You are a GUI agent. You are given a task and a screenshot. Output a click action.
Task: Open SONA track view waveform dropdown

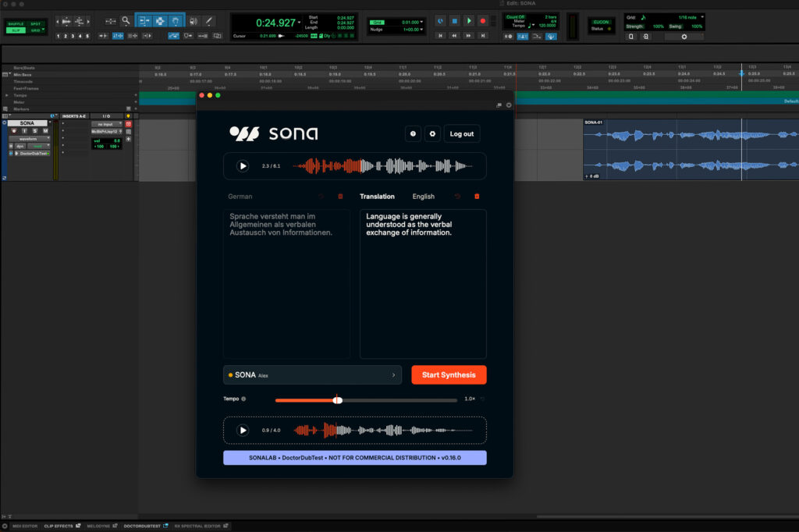pos(30,139)
